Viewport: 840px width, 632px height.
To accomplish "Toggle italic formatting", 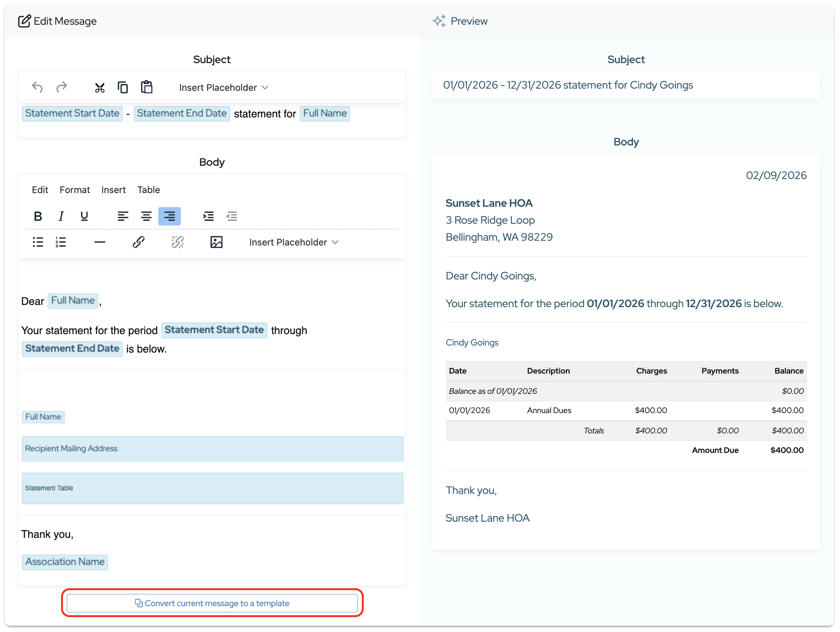I will coord(61,216).
